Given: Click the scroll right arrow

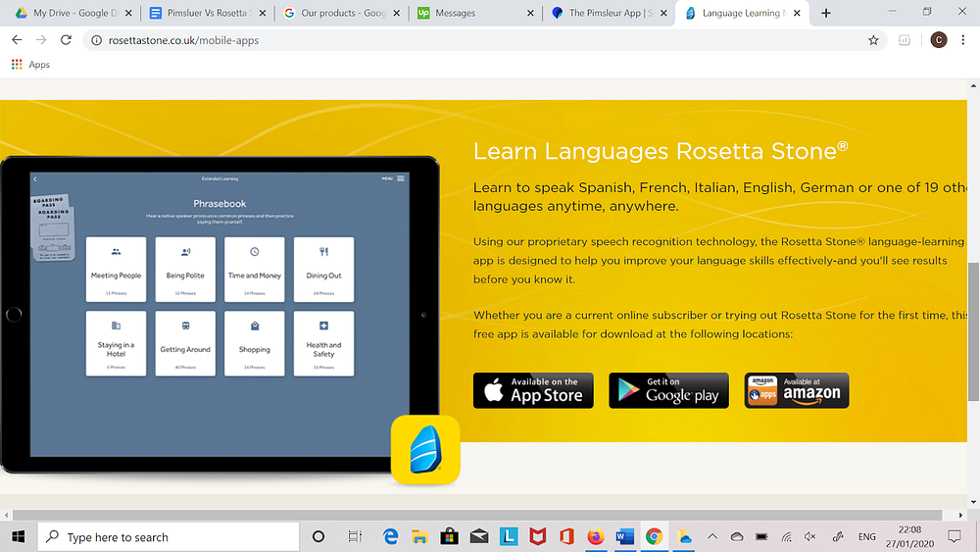Looking at the screenshot, I should [961, 515].
